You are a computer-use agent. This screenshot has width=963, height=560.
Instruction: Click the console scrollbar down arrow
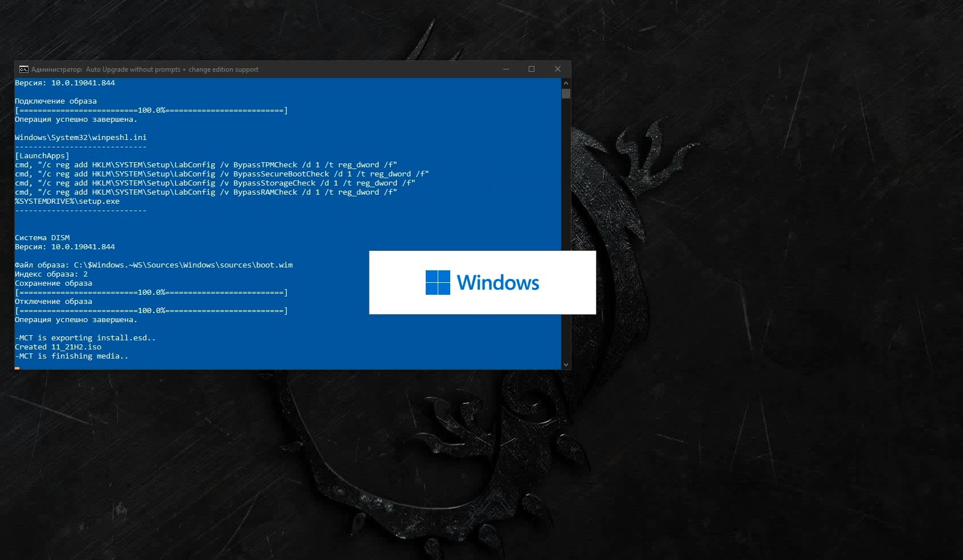[566, 365]
